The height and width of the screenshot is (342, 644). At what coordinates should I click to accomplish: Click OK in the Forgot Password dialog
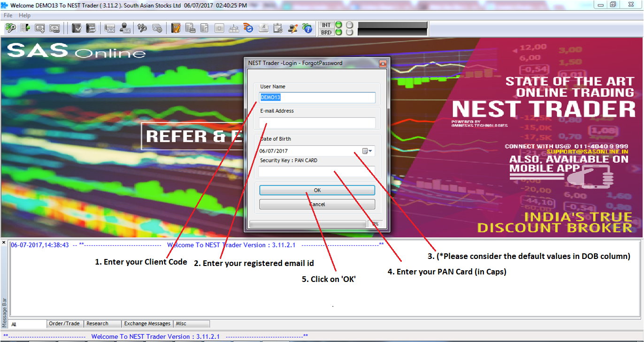(317, 190)
